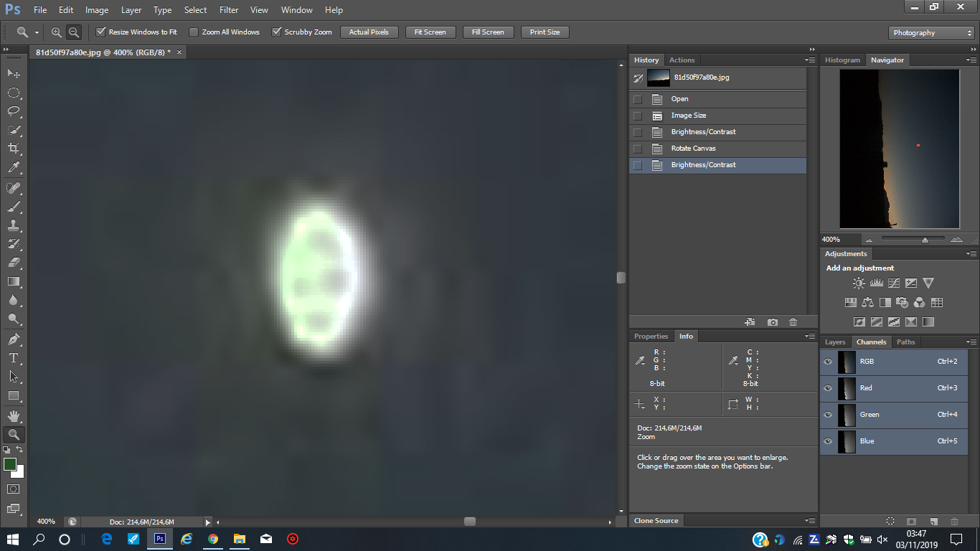The image size is (980, 551).
Task: Open the Photography workspace dropdown
Action: click(x=930, y=33)
